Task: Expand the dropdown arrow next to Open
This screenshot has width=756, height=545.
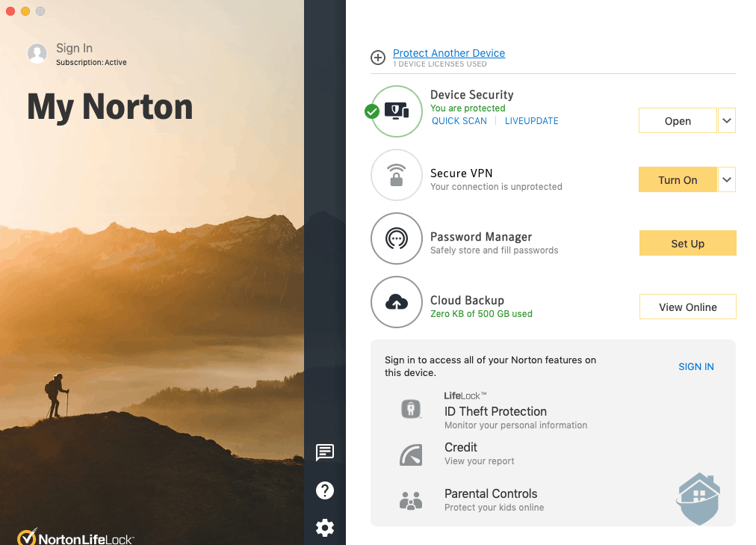Action: click(x=727, y=120)
